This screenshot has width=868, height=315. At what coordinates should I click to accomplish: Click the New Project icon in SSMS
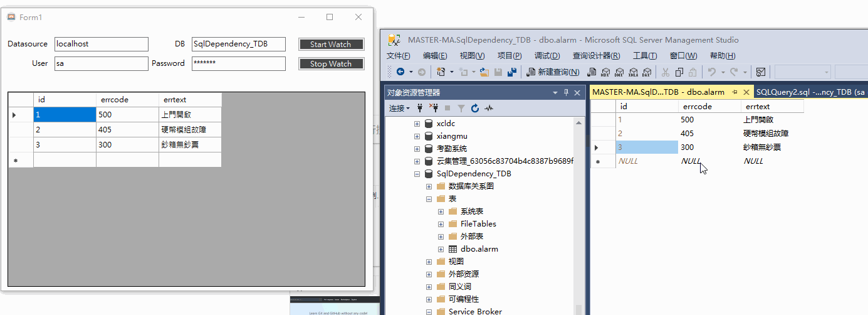coord(441,72)
